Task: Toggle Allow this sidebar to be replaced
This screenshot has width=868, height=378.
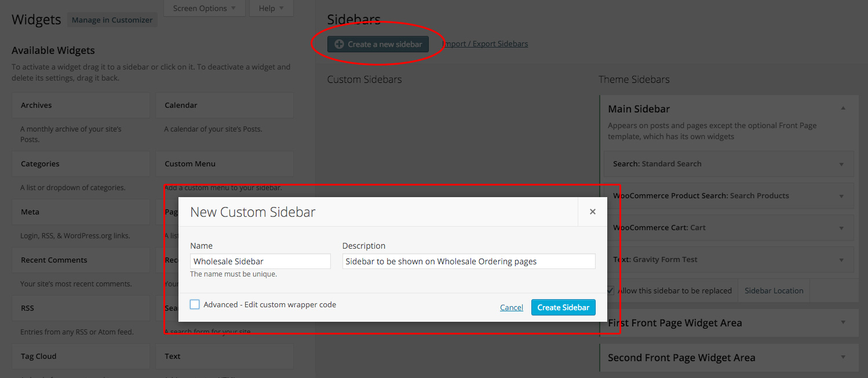Action: pyautogui.click(x=611, y=290)
